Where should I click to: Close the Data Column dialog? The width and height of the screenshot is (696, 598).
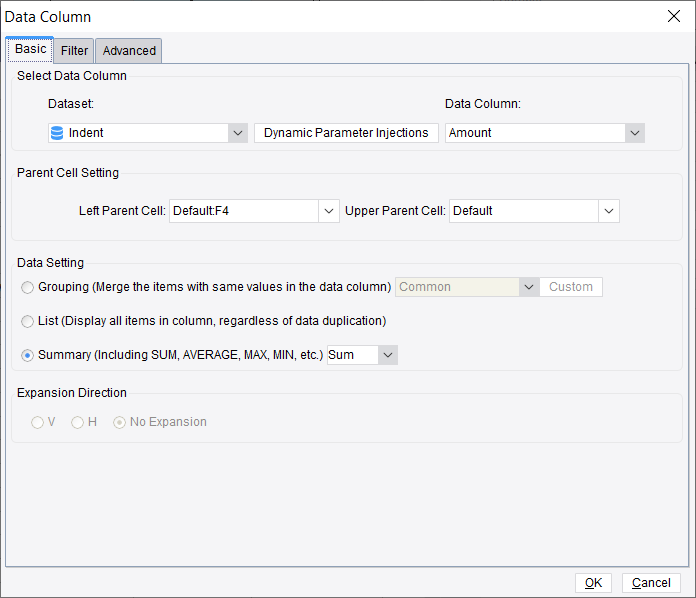[x=673, y=16]
